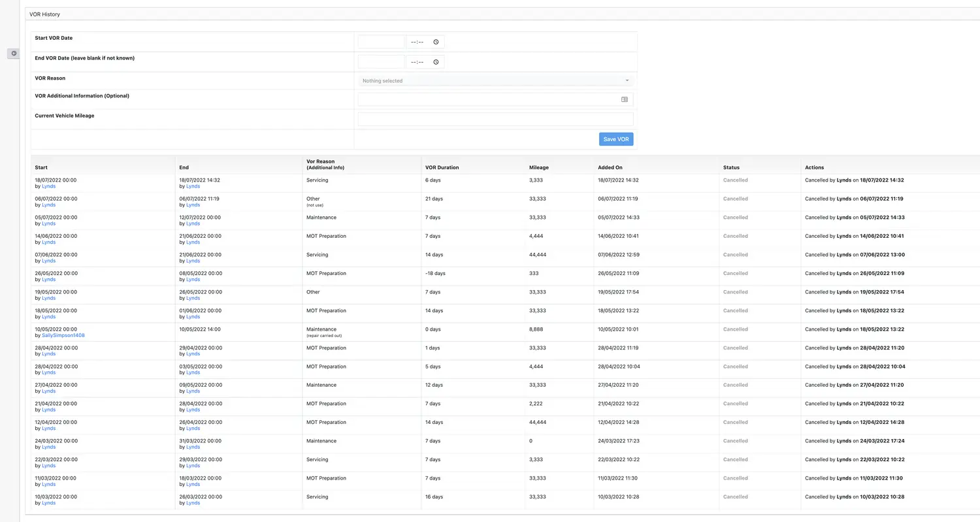
Task: Click the Added On column header
Action: point(610,168)
